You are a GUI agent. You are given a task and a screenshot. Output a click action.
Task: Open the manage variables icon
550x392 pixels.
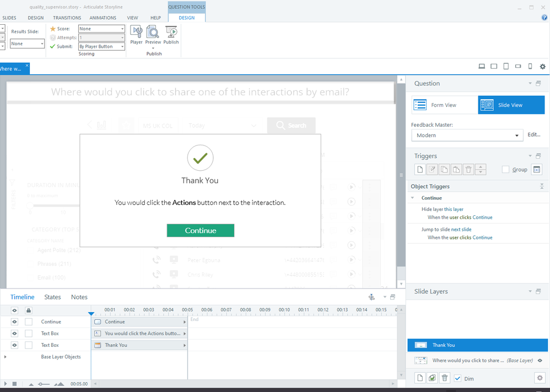[x=536, y=170]
